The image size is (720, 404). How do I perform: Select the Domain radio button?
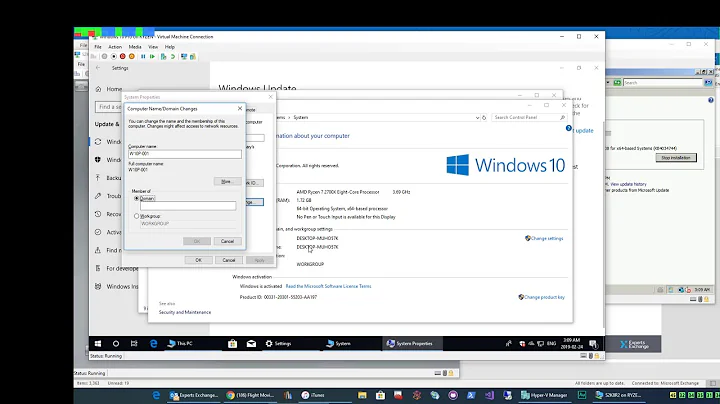136,198
